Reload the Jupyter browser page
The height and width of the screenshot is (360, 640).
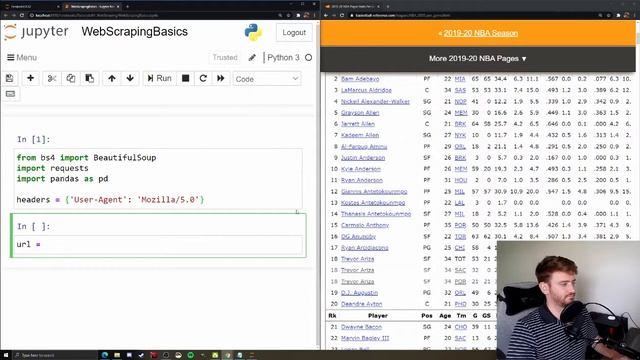click(22, 15)
